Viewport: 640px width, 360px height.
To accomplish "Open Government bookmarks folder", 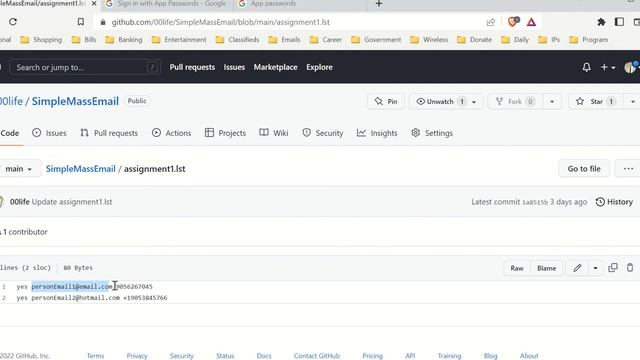I will pos(376,40).
